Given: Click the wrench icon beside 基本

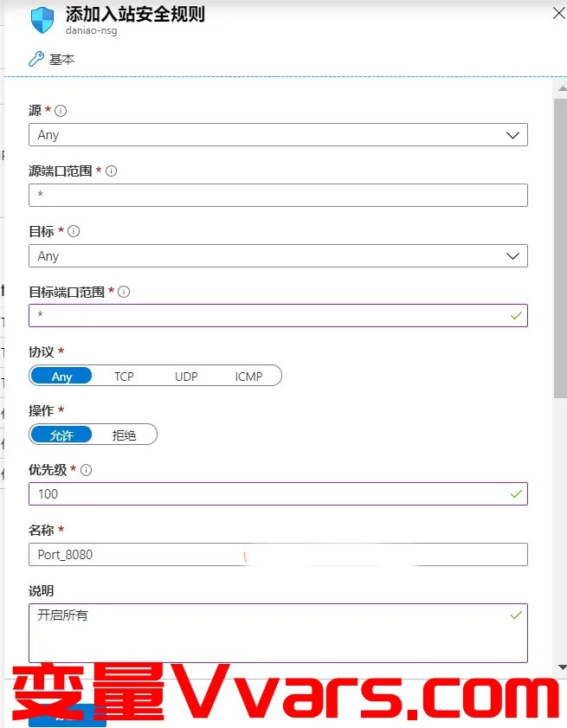Looking at the screenshot, I should pyautogui.click(x=36, y=59).
